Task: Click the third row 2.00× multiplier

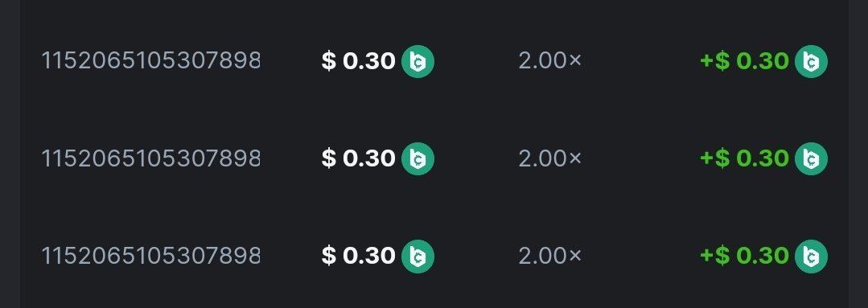Action: click(x=550, y=256)
